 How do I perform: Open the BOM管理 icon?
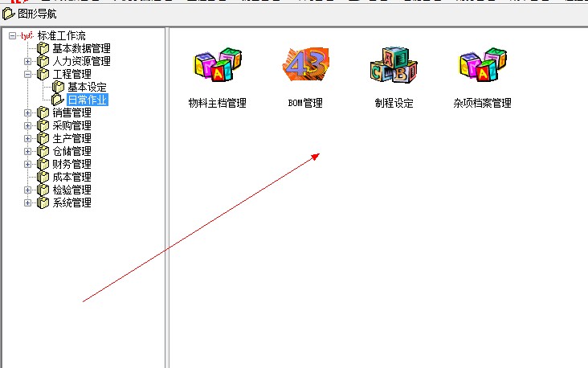point(305,64)
